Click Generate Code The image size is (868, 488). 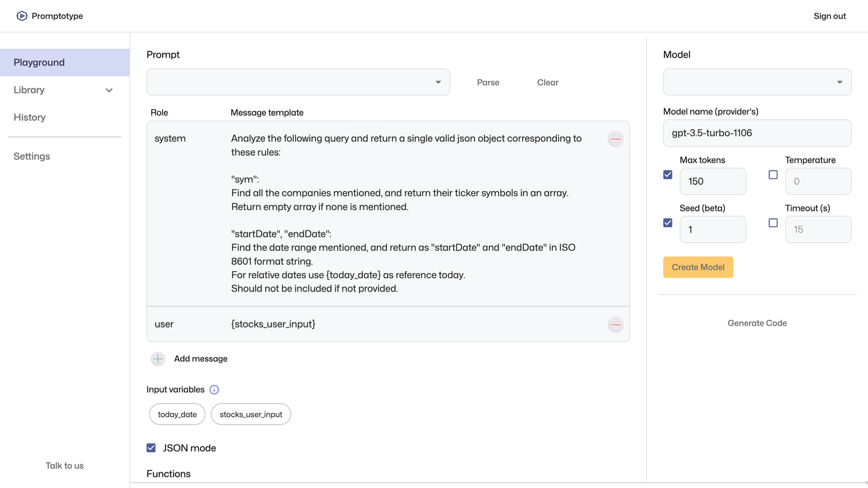[x=757, y=323]
